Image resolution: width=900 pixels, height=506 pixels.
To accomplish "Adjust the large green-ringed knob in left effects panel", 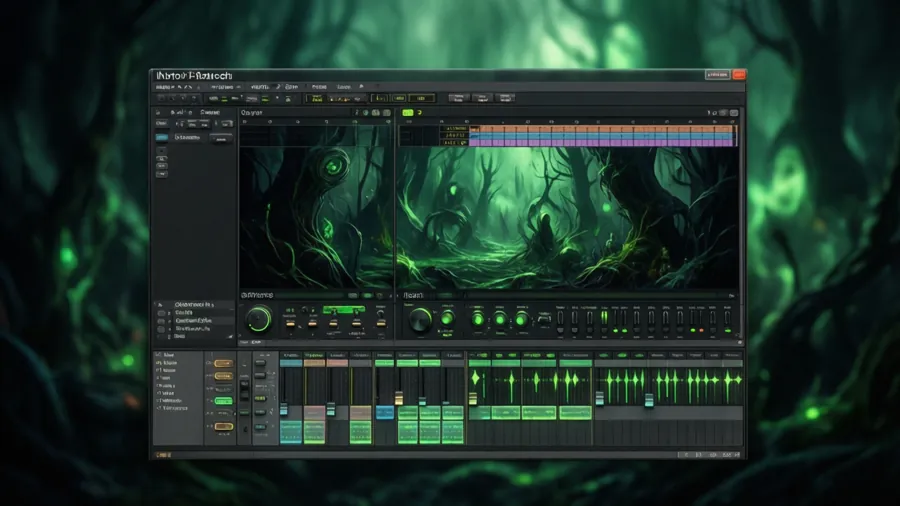I will click(258, 320).
